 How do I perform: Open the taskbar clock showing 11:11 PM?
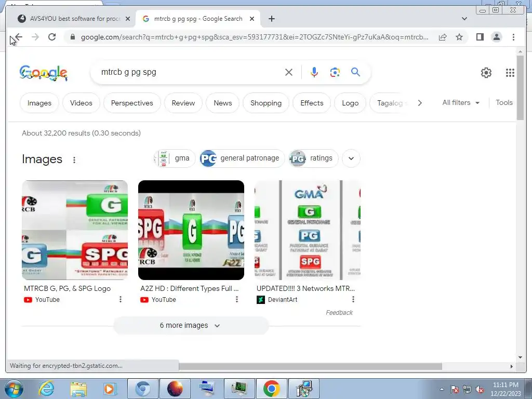506,389
